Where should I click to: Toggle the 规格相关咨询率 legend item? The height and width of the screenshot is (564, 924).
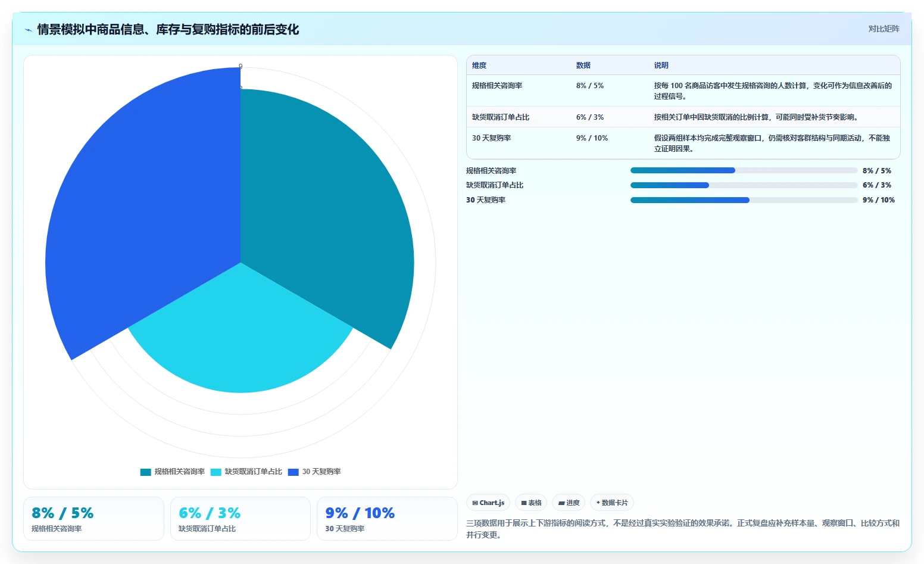tap(173, 472)
